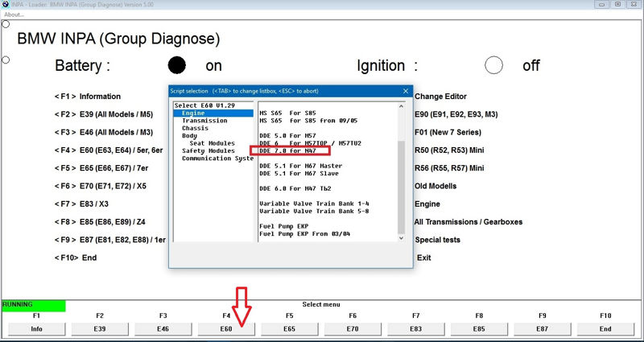Select Engine in the E60 category list
This screenshot has width=644, height=342.
pyautogui.click(x=193, y=113)
